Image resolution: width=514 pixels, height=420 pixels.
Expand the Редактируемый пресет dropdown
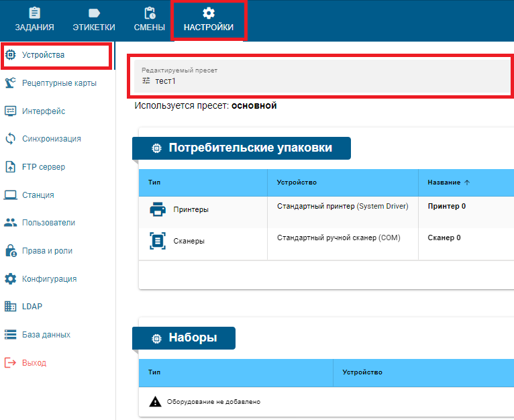(321, 75)
